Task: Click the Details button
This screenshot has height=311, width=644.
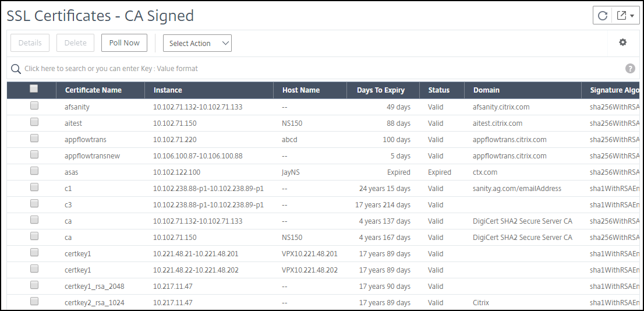Action: 30,43
